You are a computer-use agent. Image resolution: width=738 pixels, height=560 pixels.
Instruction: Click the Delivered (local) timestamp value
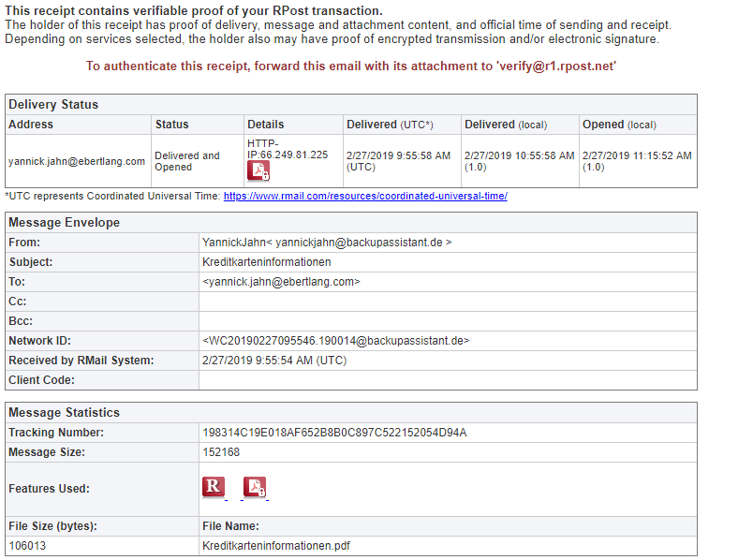tap(518, 161)
